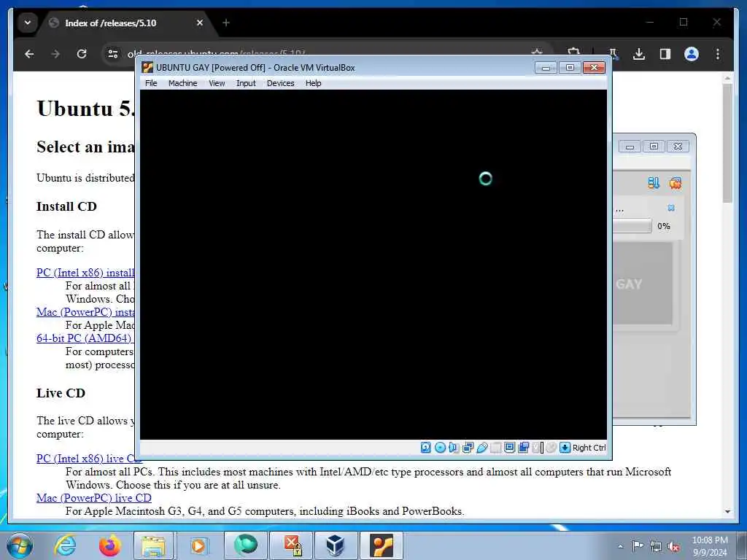This screenshot has width=747, height=560.
Task: Open the File menu in VirtualBox VM window
Action: [x=151, y=83]
